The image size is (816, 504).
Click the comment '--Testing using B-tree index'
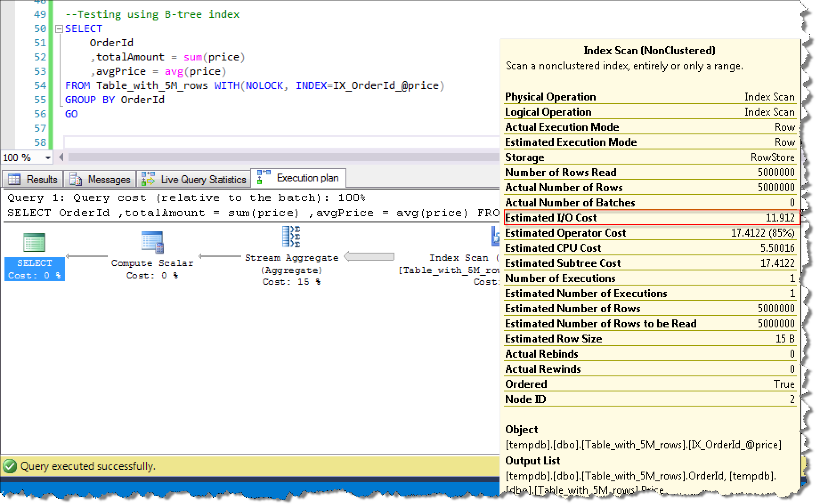(152, 14)
